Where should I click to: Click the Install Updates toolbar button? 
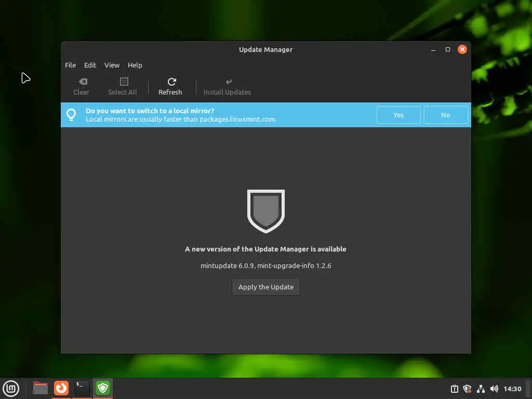(x=227, y=87)
